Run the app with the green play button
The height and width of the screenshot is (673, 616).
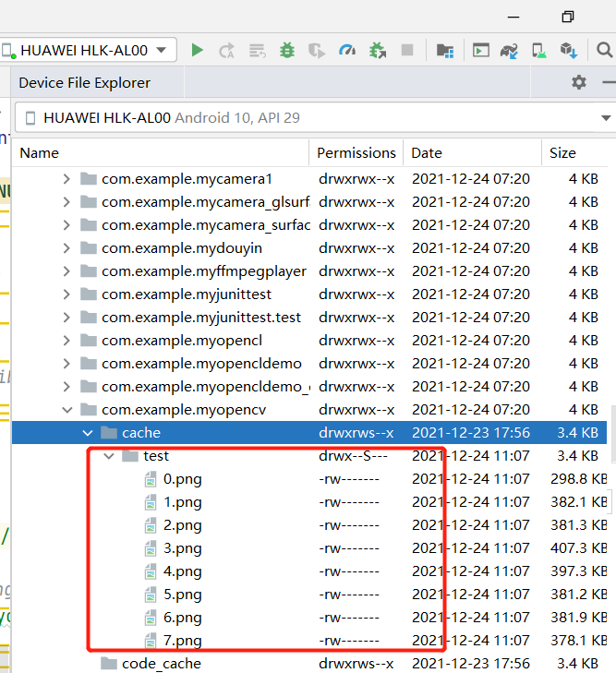(x=197, y=50)
